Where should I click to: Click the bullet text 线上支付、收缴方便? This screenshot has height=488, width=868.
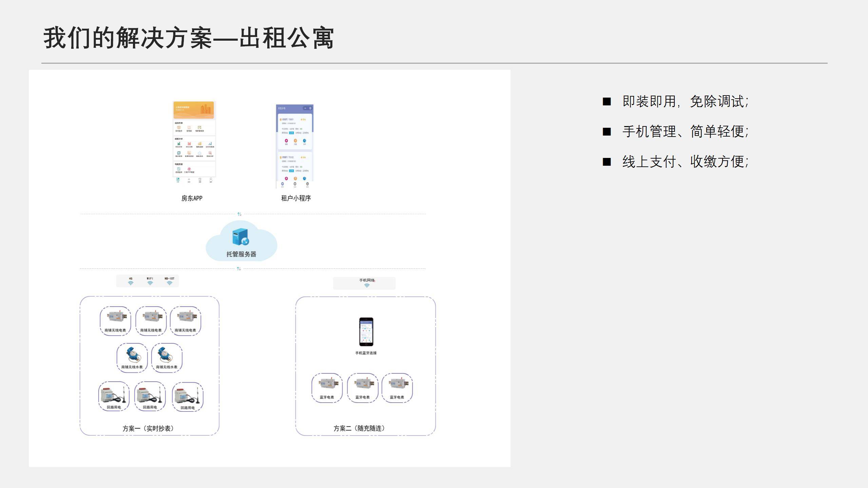(x=685, y=162)
